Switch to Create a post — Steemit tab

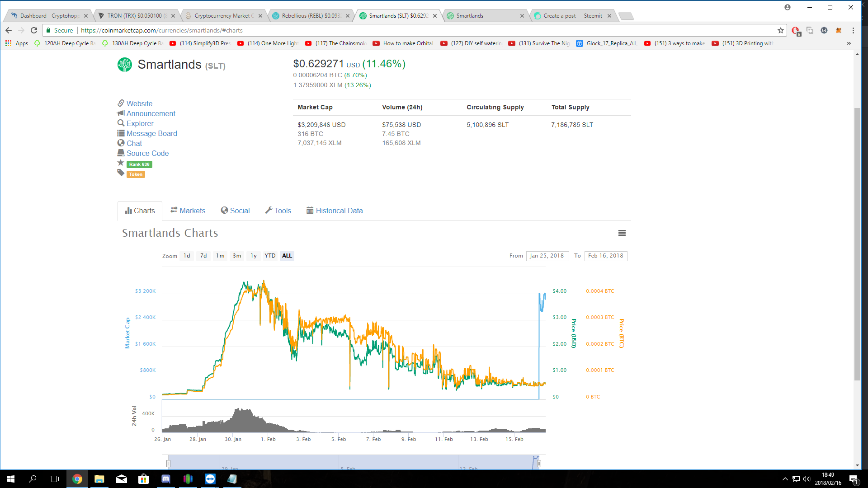(572, 16)
